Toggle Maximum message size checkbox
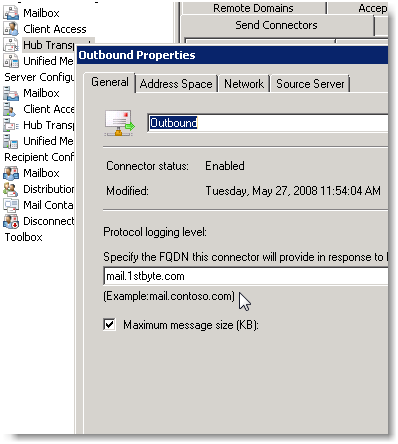This screenshot has width=398, height=444. 110,324
